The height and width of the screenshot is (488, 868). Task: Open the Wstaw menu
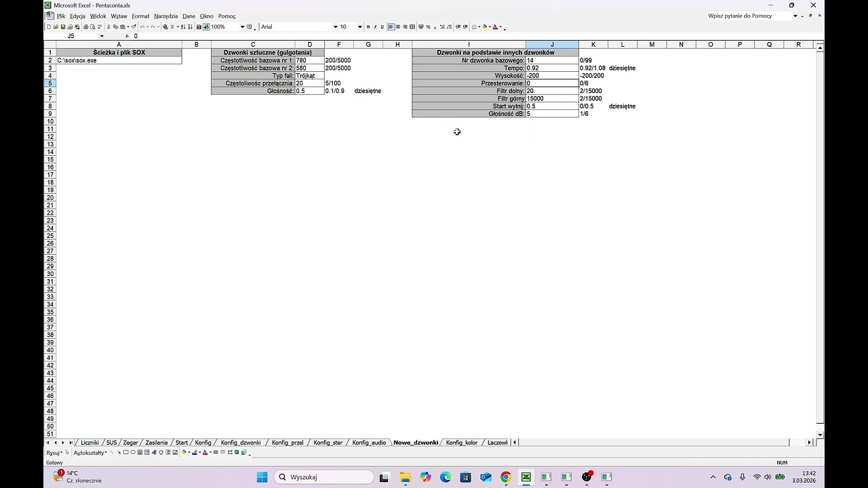(119, 16)
